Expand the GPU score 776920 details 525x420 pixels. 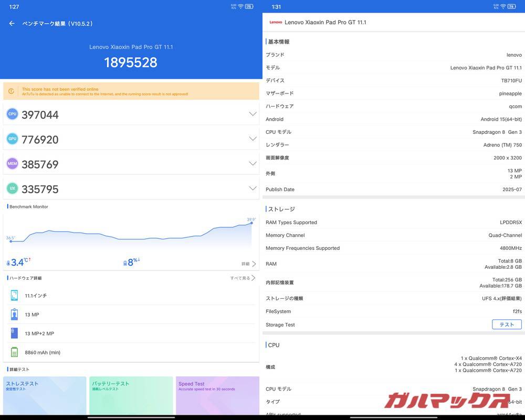(x=253, y=139)
